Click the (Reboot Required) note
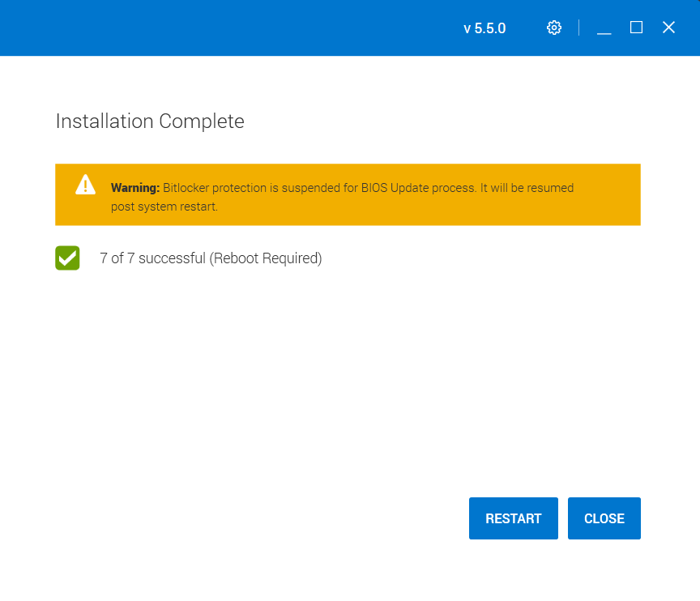Viewport: 700px width, 601px height. pyautogui.click(x=266, y=258)
